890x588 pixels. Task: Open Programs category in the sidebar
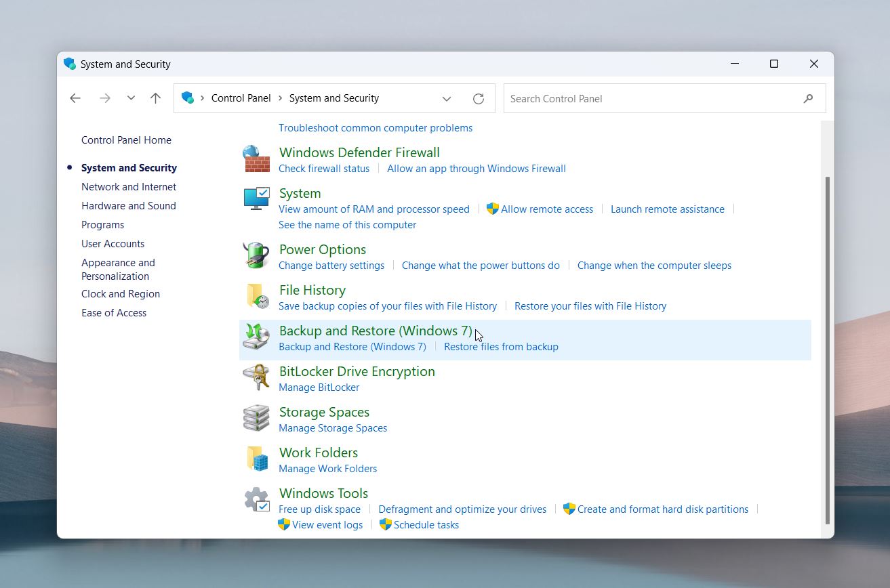click(x=102, y=225)
